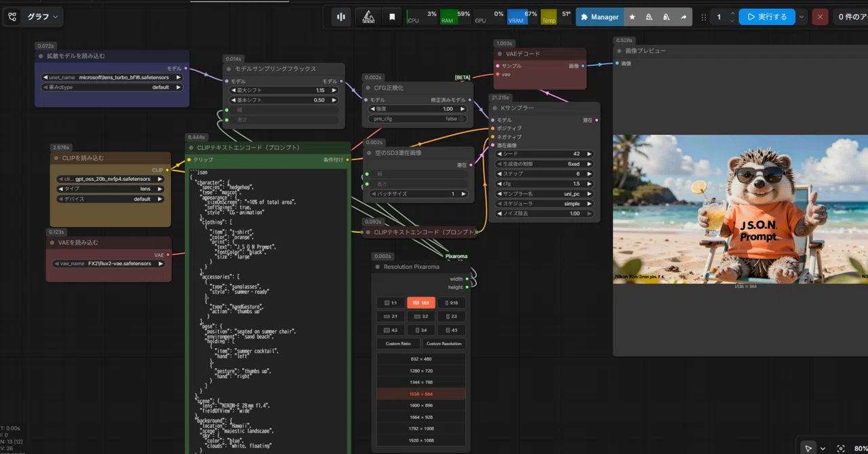Click the share arrow icon beside Manager
The height and width of the screenshot is (454, 868).
click(x=684, y=17)
